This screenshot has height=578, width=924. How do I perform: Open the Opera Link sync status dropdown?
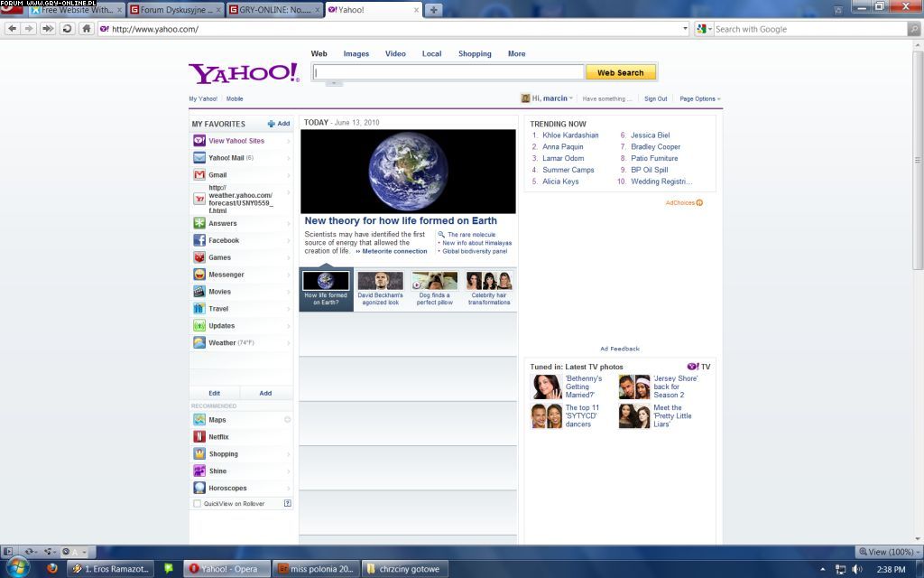point(30,552)
